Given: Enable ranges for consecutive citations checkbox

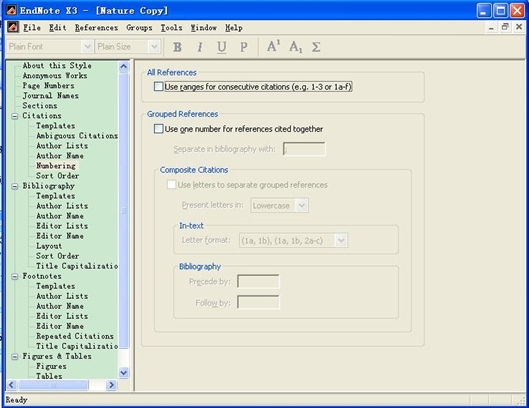Looking at the screenshot, I should coord(159,86).
